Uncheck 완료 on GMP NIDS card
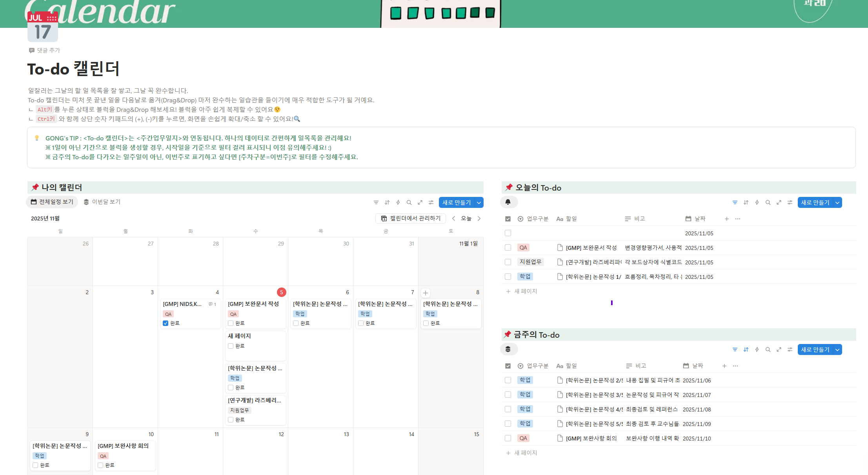 pos(166,323)
